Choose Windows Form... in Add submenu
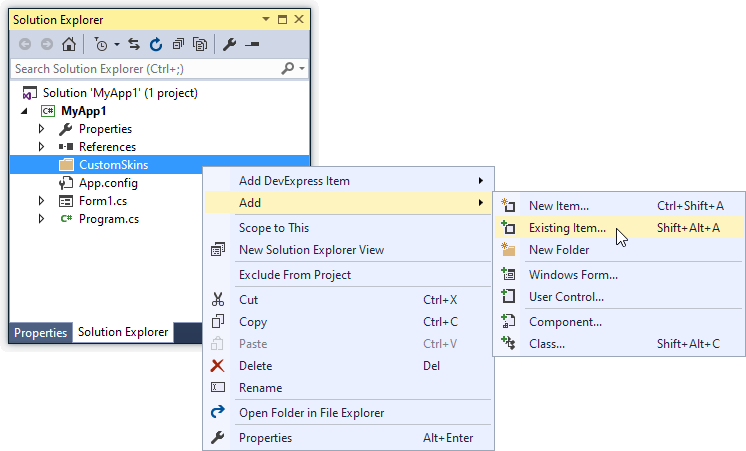The height and width of the screenshot is (451, 746). [x=619, y=275]
